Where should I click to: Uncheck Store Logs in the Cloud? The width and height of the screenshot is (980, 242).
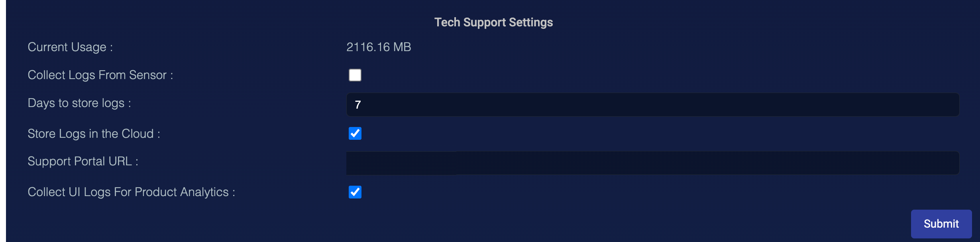pos(355,133)
